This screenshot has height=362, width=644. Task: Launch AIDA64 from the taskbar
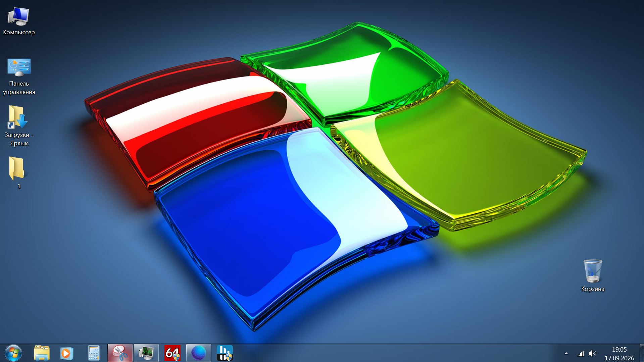(172, 353)
